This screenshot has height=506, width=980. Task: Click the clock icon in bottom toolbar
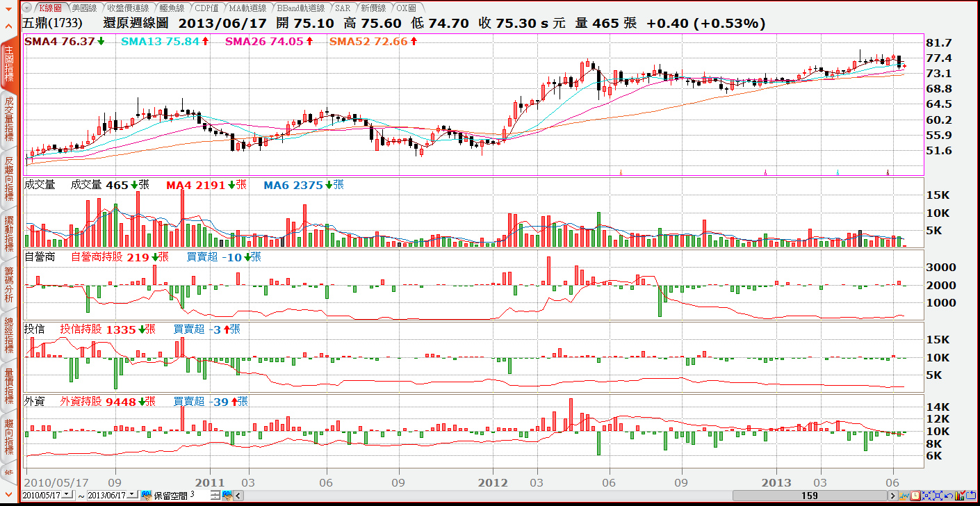tap(915, 496)
